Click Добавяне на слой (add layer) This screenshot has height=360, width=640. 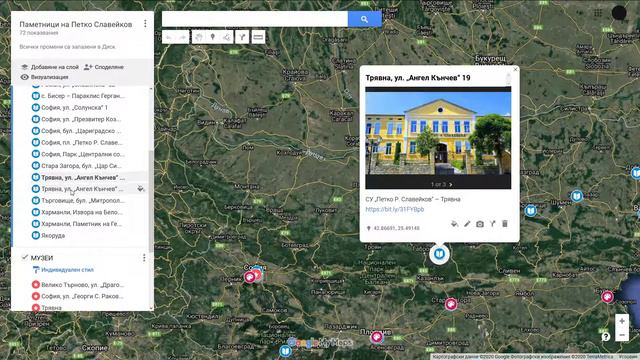[x=50, y=67]
